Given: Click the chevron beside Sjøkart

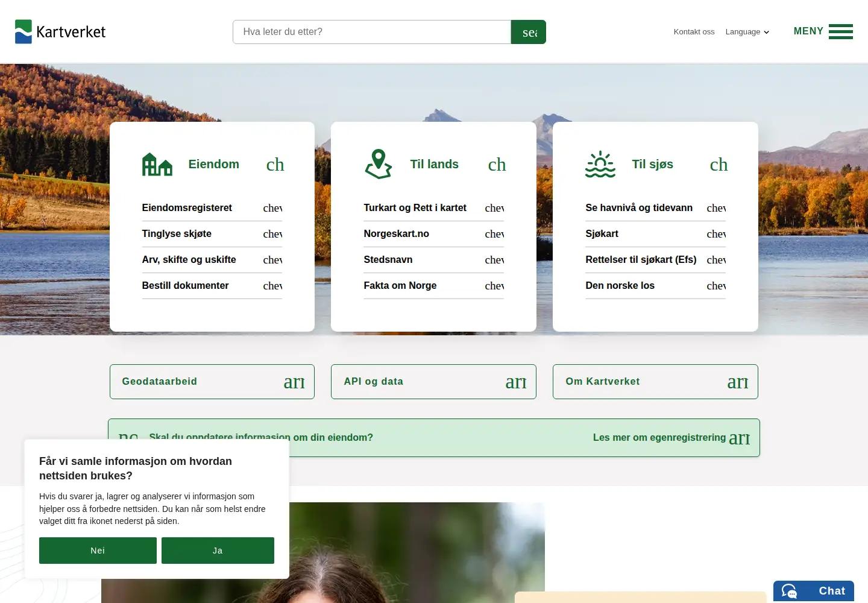Looking at the screenshot, I should point(716,234).
